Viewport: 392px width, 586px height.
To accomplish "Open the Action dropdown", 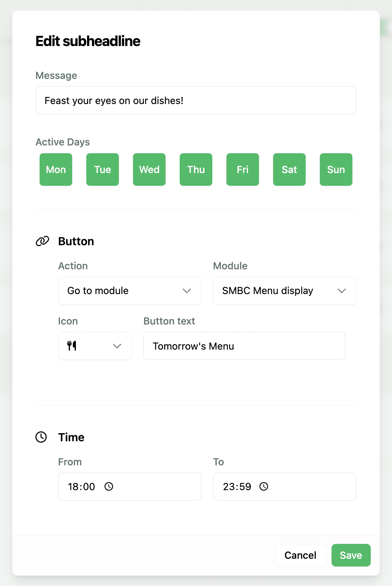I will [x=129, y=291].
